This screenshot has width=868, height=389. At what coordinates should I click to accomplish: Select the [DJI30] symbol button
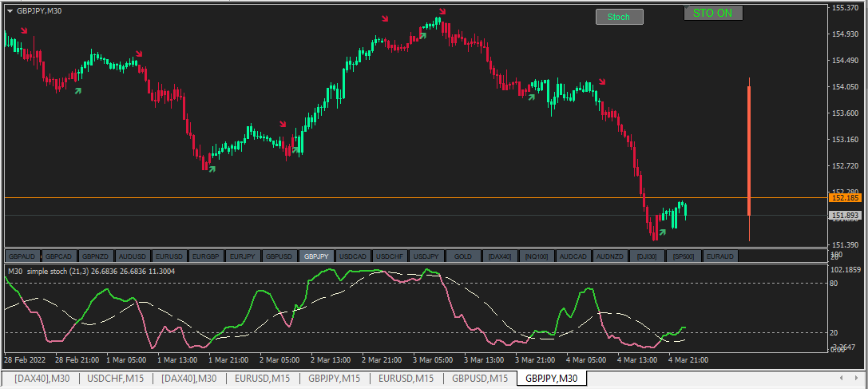647,256
